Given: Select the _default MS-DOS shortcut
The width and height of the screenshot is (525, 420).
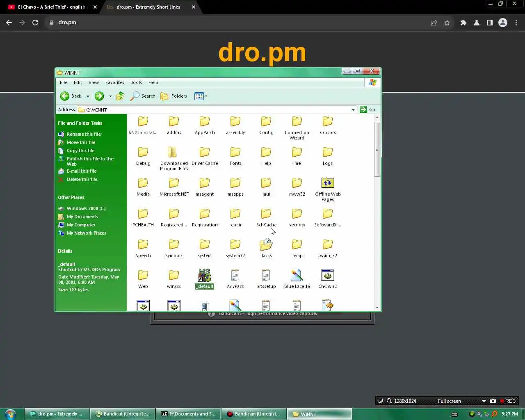Looking at the screenshot, I should click(205, 279).
